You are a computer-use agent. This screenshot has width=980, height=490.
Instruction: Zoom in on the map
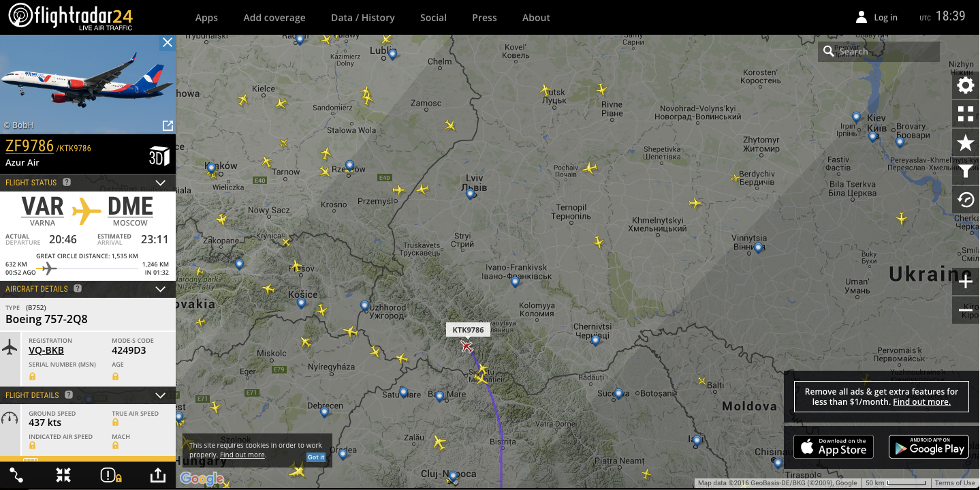click(965, 282)
